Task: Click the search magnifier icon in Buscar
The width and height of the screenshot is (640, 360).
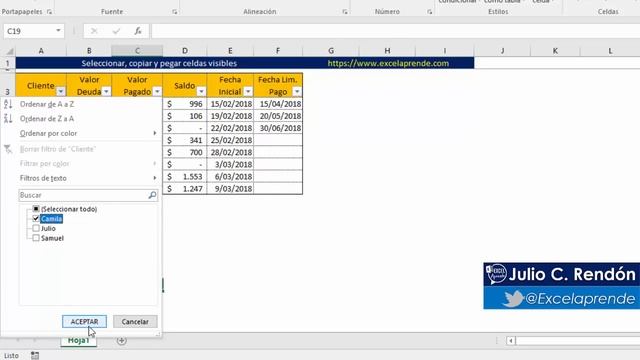Action: click(x=152, y=195)
